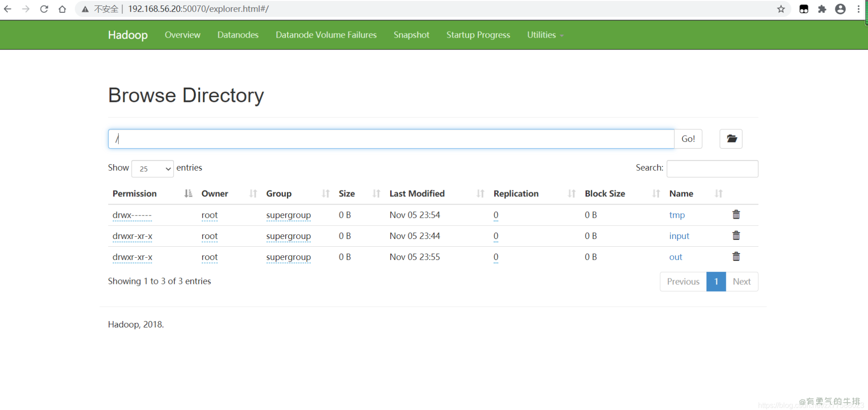Click the black extension icon in toolbar
The image size is (868, 410).
(x=804, y=9)
